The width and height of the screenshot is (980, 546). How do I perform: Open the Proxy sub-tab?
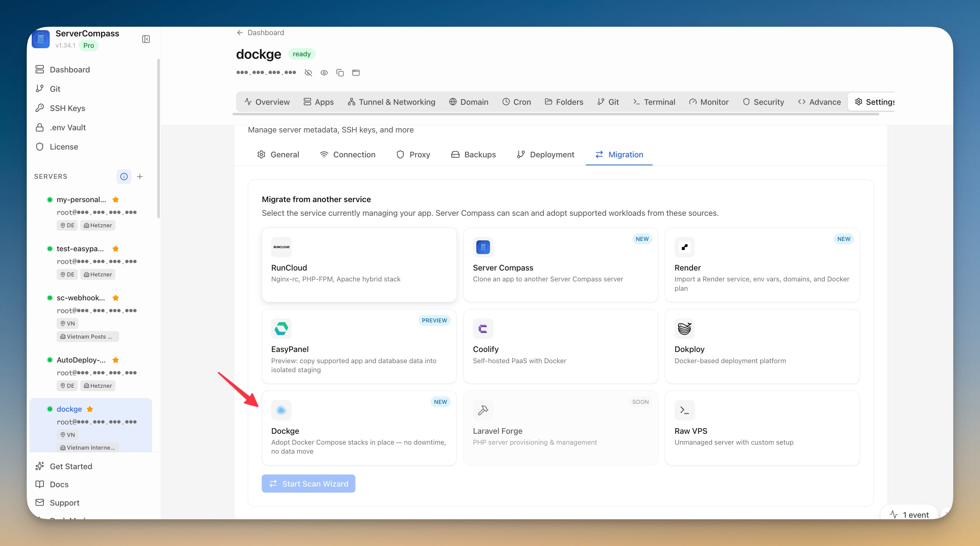414,155
